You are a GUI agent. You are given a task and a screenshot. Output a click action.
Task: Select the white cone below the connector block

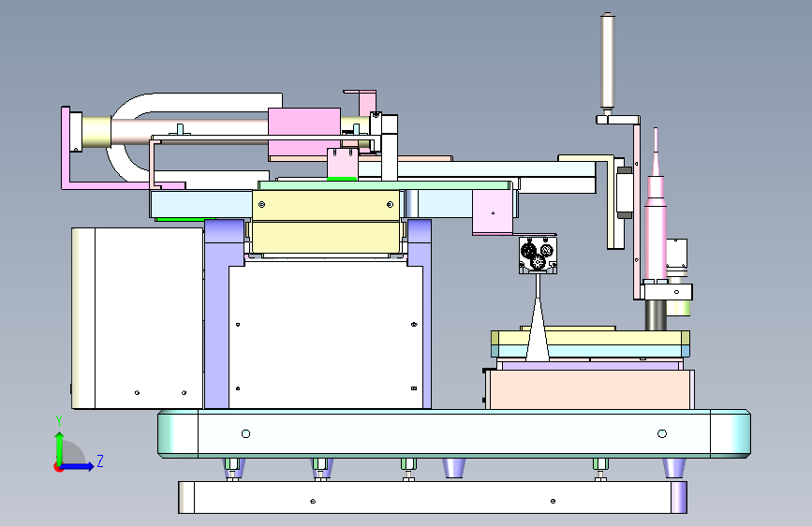tap(538, 331)
